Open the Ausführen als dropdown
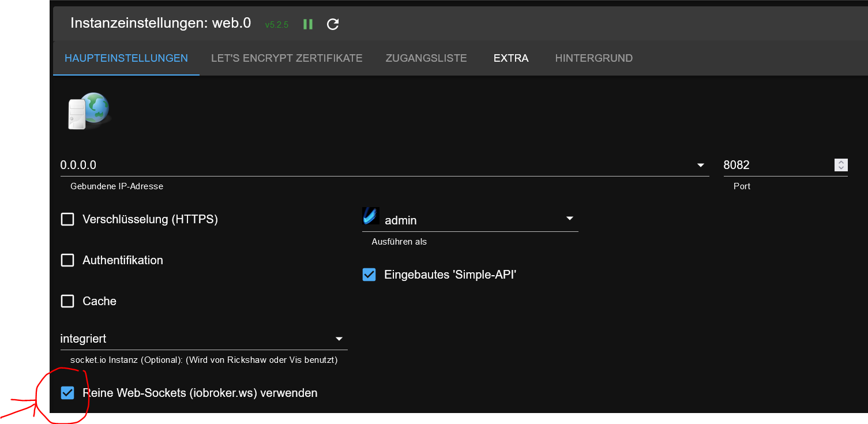This screenshot has height=424, width=868. [x=569, y=218]
